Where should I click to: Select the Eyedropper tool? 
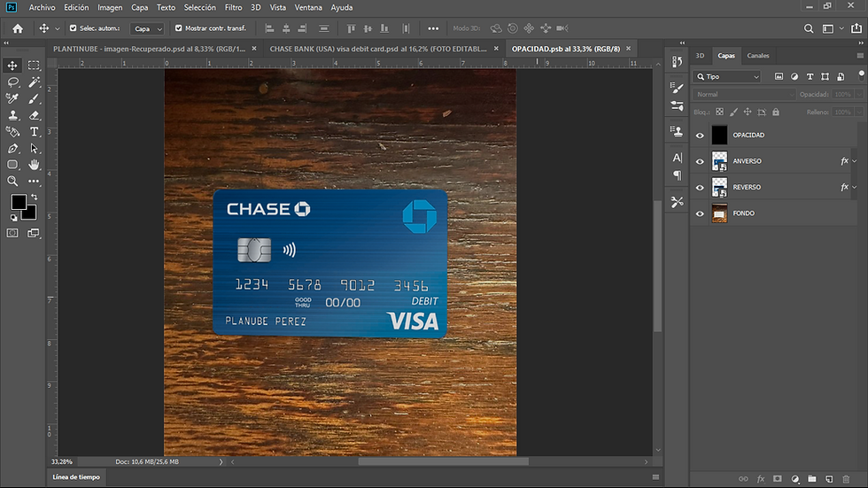tap(12, 98)
